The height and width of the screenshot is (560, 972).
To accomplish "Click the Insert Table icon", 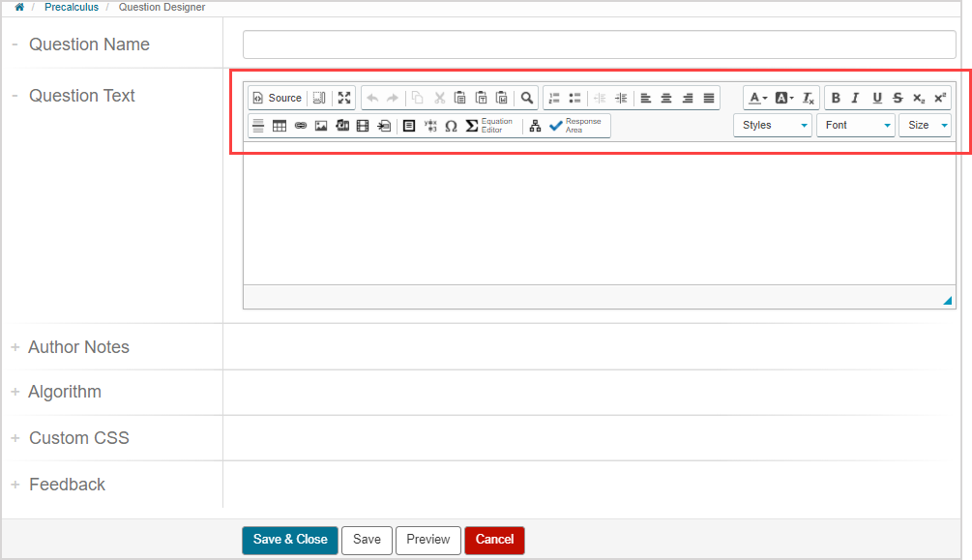I will (279, 126).
